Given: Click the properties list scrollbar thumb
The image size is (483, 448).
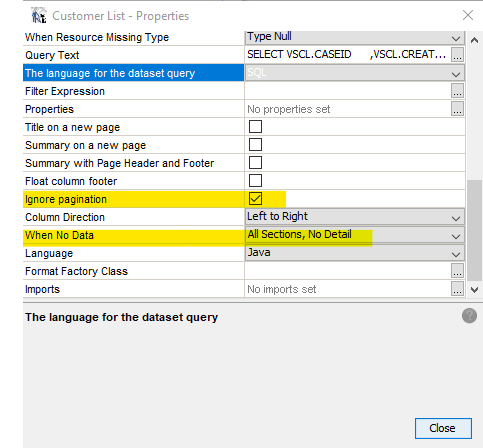Looking at the screenshot, I should (474, 231).
